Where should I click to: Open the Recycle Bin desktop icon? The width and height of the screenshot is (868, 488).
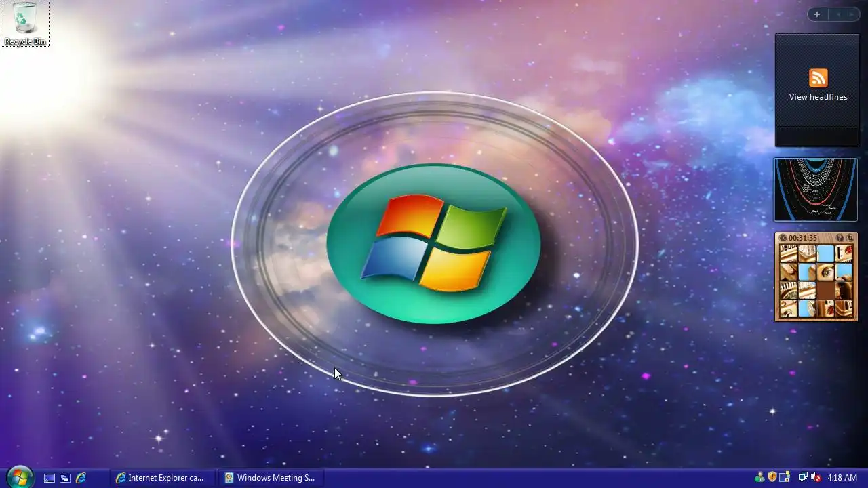pyautogui.click(x=25, y=24)
